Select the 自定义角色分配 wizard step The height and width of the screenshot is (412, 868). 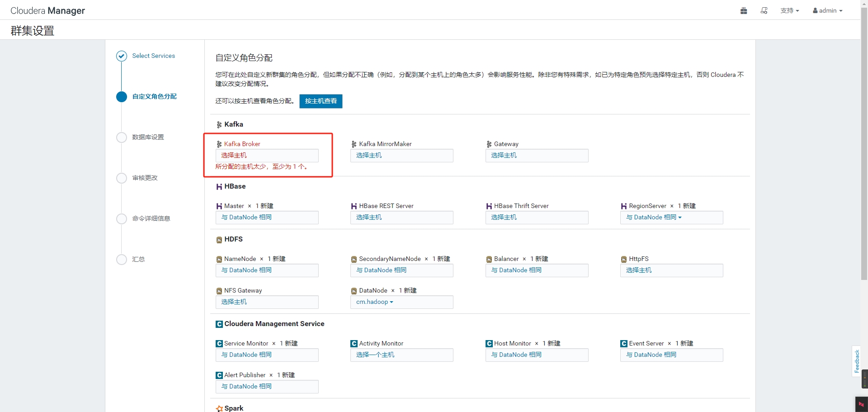click(154, 96)
